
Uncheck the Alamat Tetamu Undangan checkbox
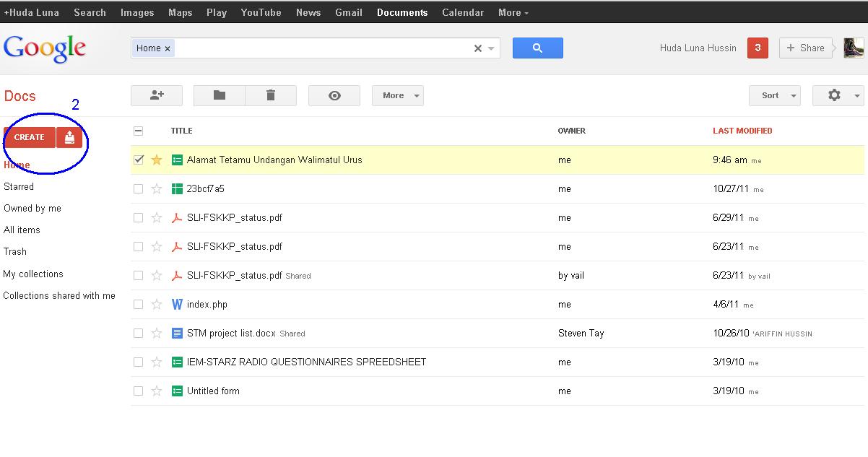tap(137, 160)
